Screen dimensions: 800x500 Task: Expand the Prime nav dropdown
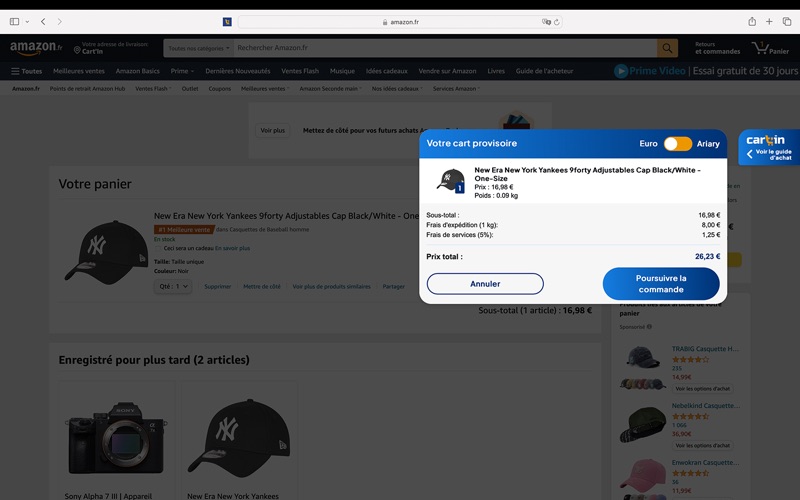point(182,71)
